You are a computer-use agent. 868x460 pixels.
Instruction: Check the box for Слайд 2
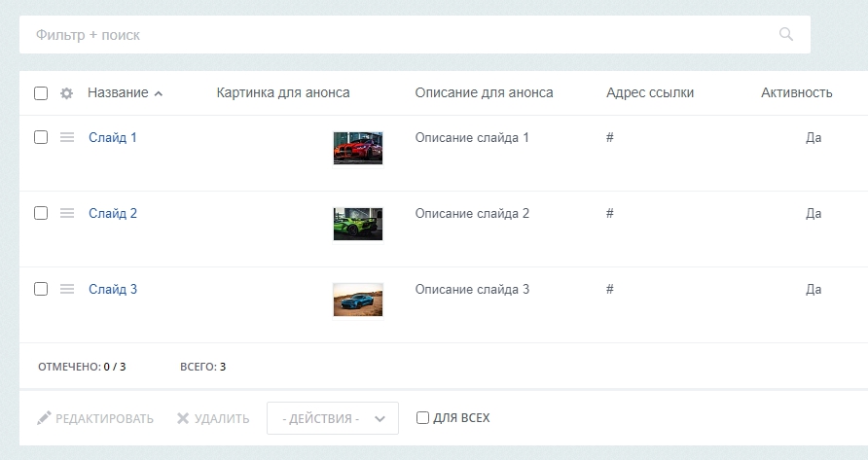click(41, 213)
